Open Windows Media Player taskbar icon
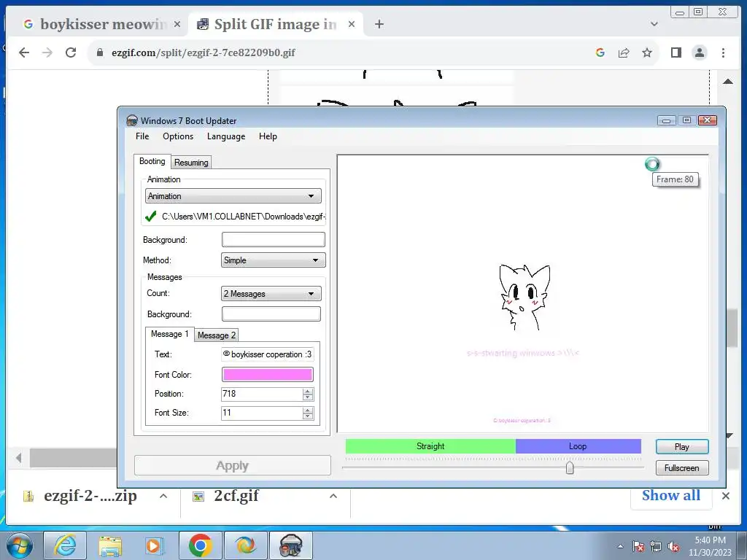This screenshot has width=747, height=560. point(154,545)
